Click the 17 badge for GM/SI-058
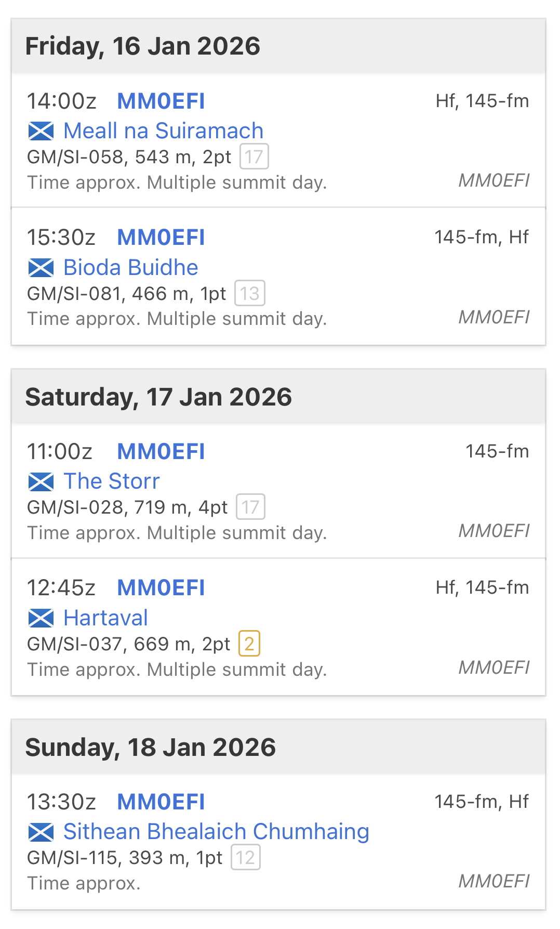Viewport: 560px width, 929px height. 254,156
